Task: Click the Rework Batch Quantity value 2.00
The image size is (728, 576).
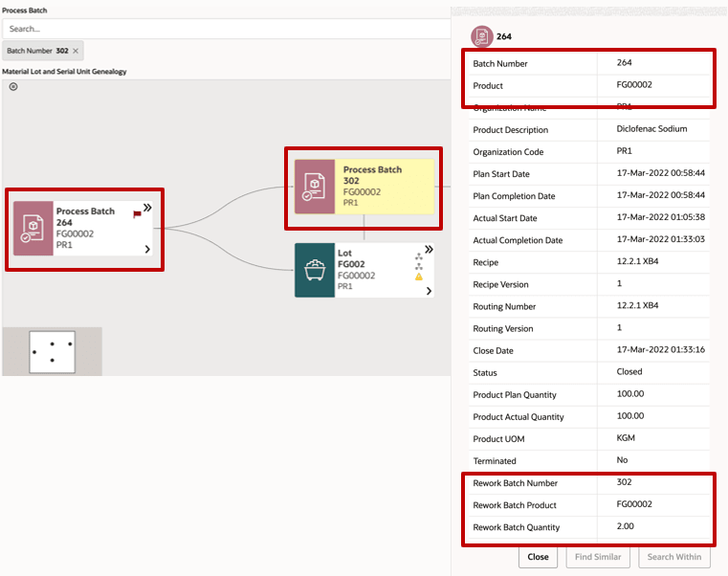Action: [625, 526]
